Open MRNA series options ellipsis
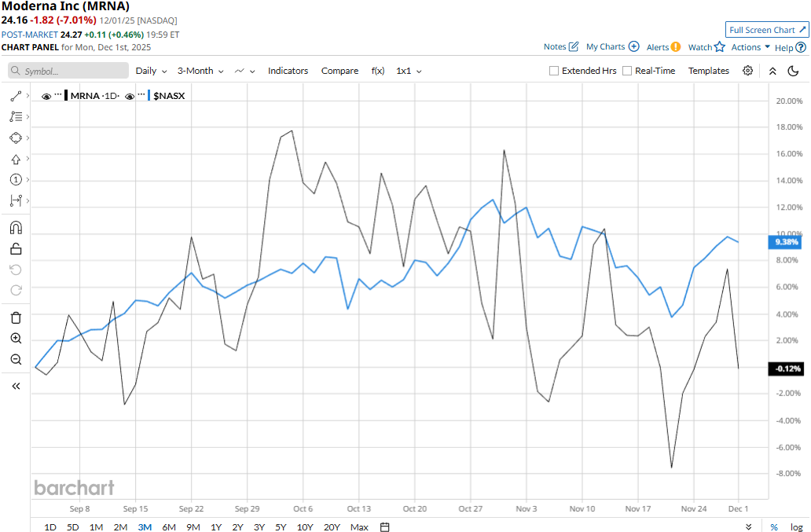 click(x=58, y=94)
